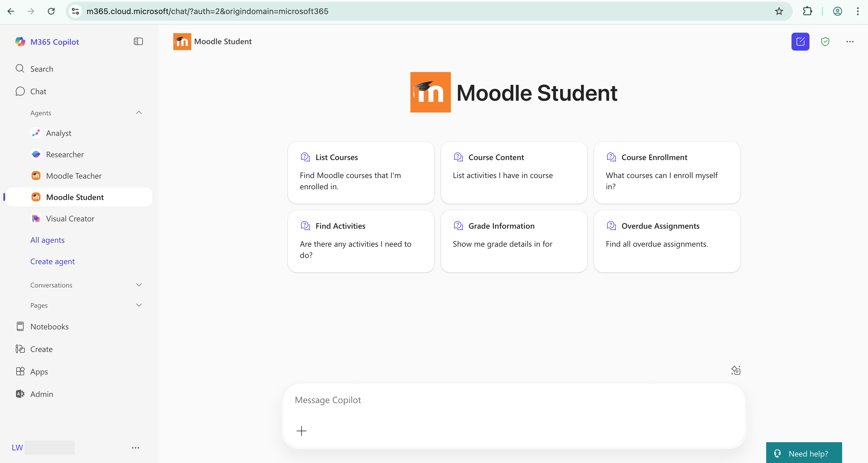Expand the Pages section

point(138,305)
